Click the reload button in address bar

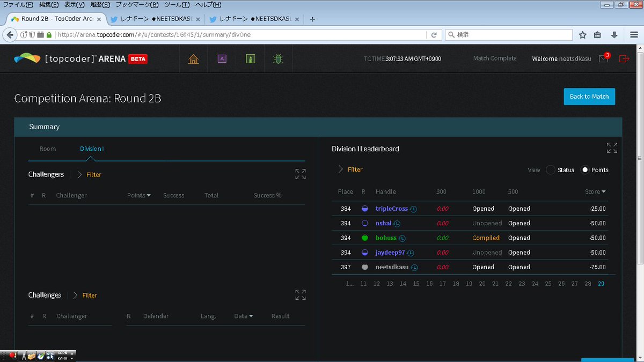click(x=434, y=35)
